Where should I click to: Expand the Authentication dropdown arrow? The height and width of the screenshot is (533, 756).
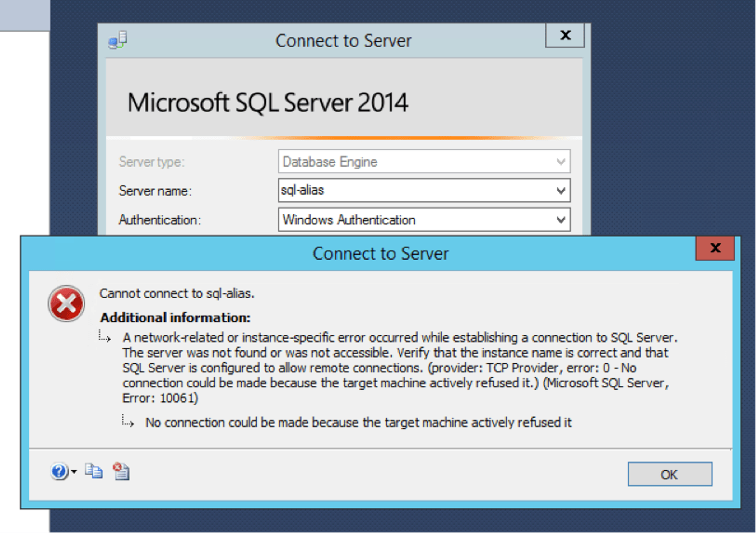coord(561,220)
